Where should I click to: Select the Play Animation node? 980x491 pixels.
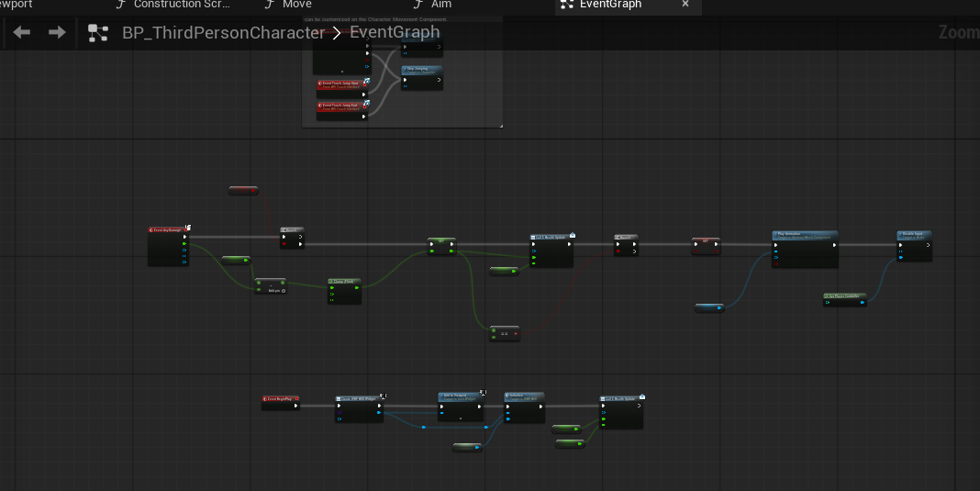pos(804,235)
